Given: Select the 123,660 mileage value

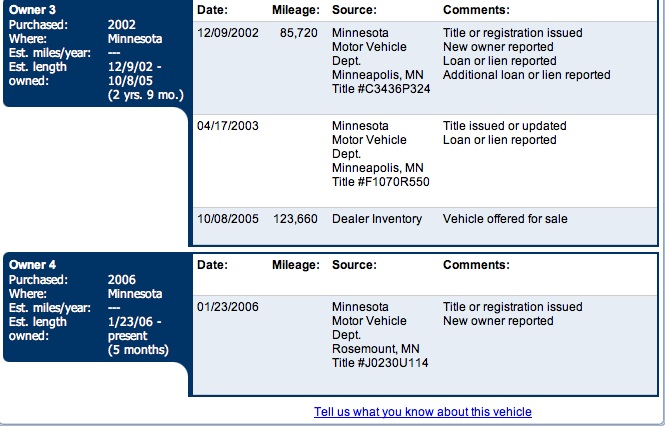Looking at the screenshot, I should pos(295,219).
